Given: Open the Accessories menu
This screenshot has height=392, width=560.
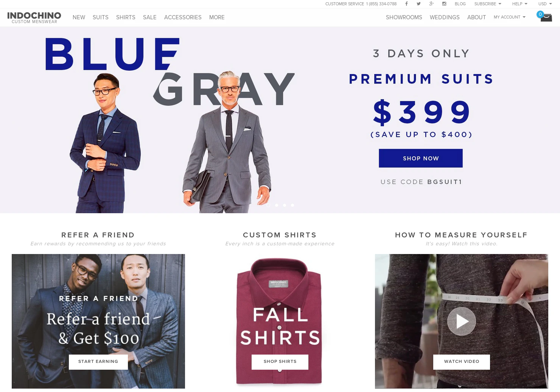Looking at the screenshot, I should (183, 17).
